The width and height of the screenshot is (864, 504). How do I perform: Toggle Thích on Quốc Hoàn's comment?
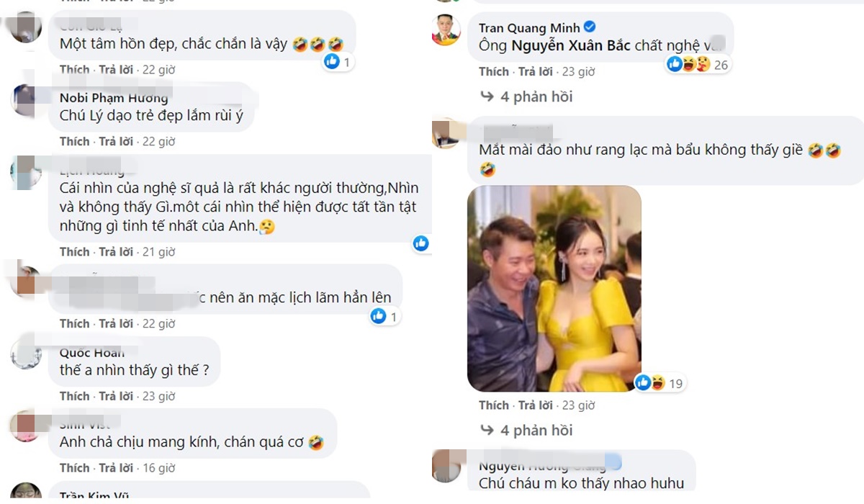click(x=74, y=396)
